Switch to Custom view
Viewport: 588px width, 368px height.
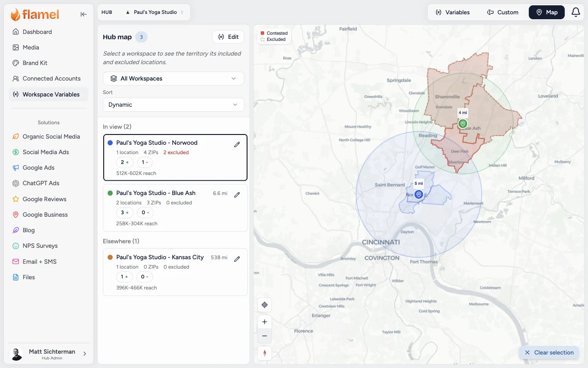503,12
